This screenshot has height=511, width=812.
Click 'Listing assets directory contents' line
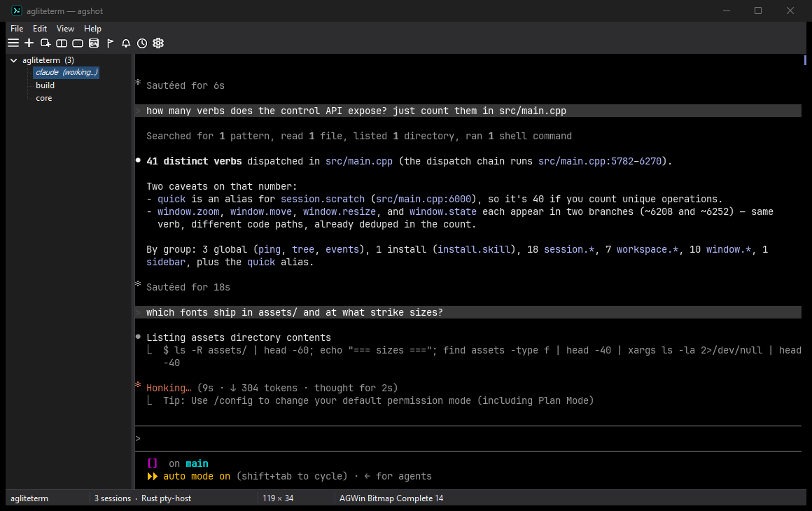tap(239, 337)
